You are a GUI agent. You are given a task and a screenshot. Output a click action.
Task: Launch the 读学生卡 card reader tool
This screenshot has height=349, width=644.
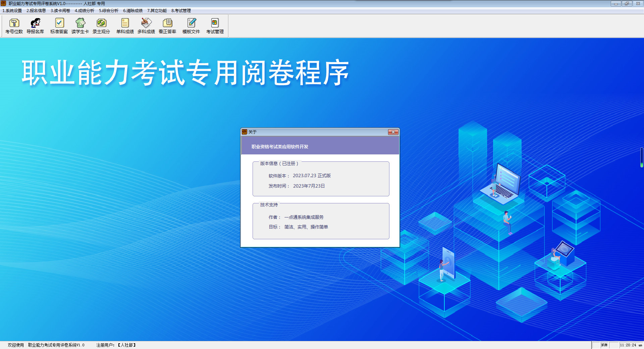80,26
